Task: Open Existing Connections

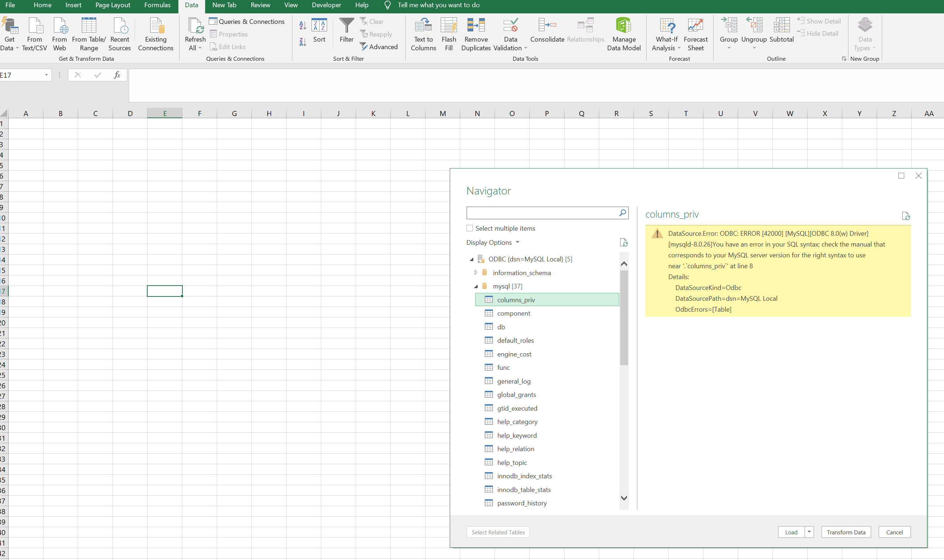Action: click(x=156, y=34)
